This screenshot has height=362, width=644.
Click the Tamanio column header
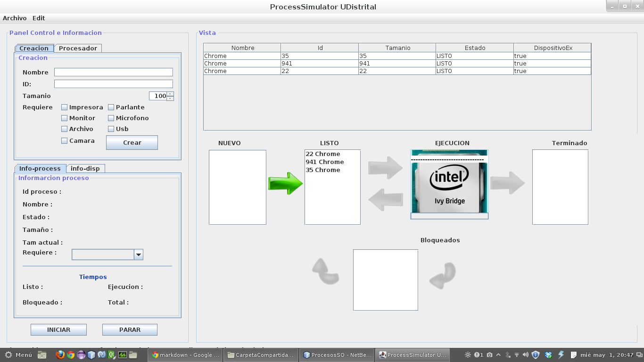(397, 48)
